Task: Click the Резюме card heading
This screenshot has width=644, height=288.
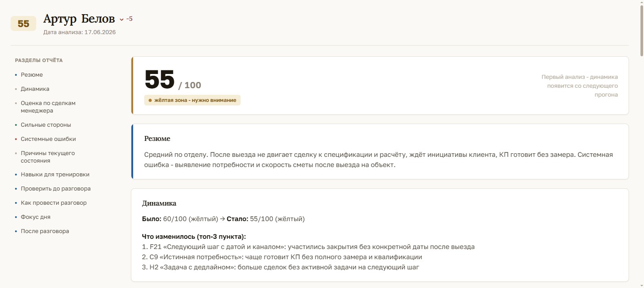Action: click(x=157, y=139)
